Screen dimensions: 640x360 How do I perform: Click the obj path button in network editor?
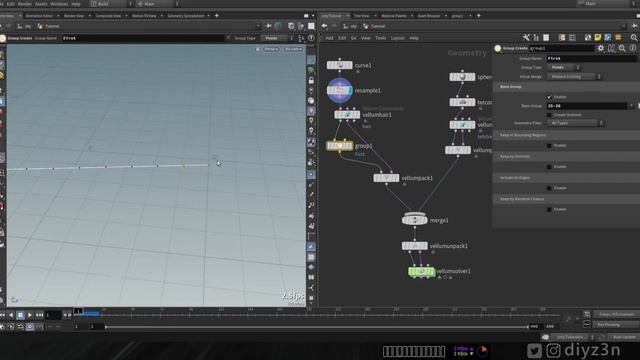[x=350, y=26]
